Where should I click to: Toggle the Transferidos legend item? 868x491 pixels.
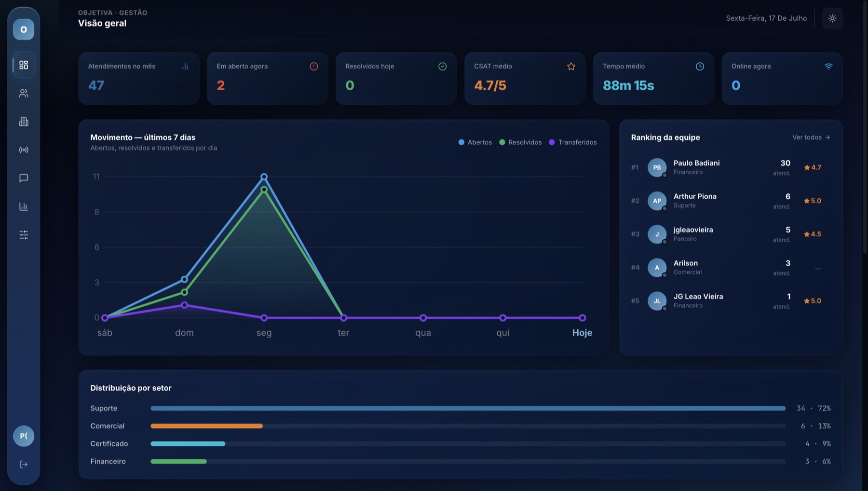click(x=573, y=142)
